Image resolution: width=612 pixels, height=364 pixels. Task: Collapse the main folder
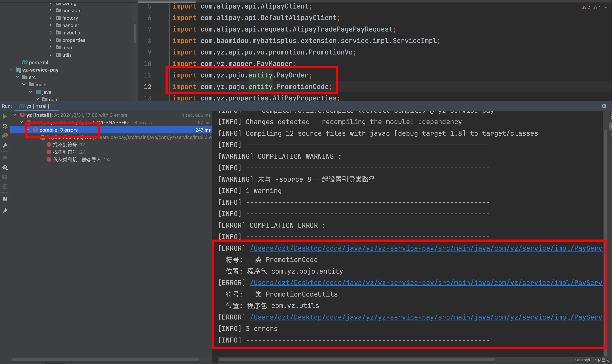[24, 84]
